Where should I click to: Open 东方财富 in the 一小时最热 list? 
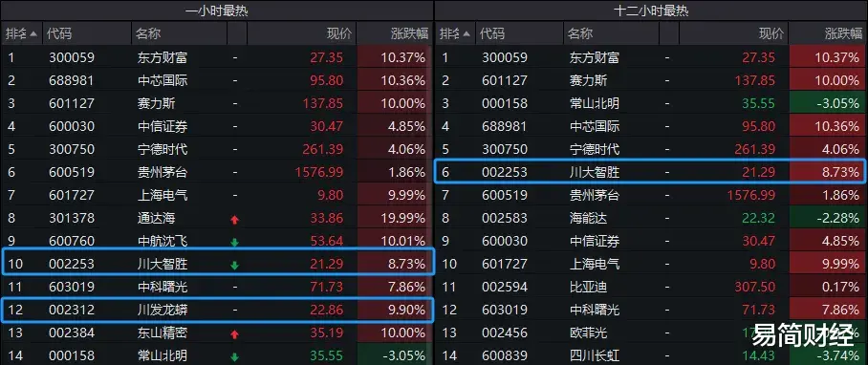point(163,57)
